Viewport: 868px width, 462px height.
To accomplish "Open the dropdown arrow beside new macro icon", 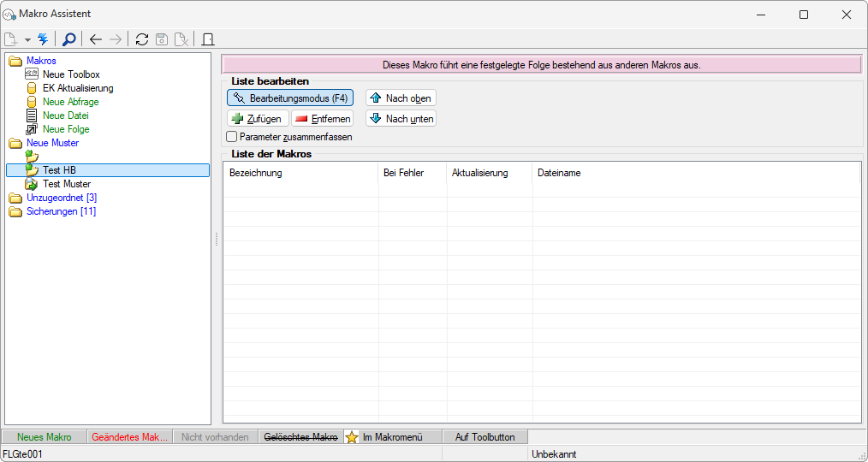I will coord(27,40).
